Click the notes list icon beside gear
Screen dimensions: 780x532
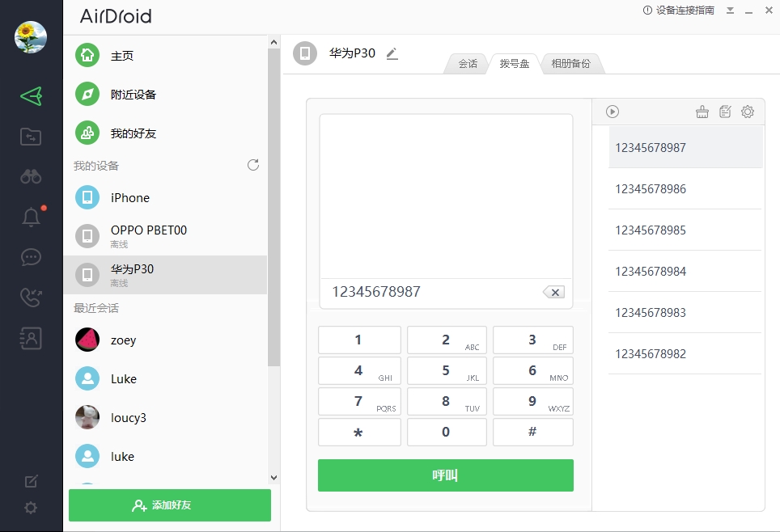coord(725,112)
